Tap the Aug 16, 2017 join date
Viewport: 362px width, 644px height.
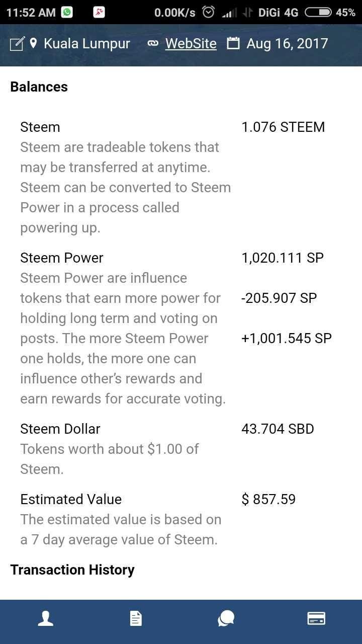[287, 44]
